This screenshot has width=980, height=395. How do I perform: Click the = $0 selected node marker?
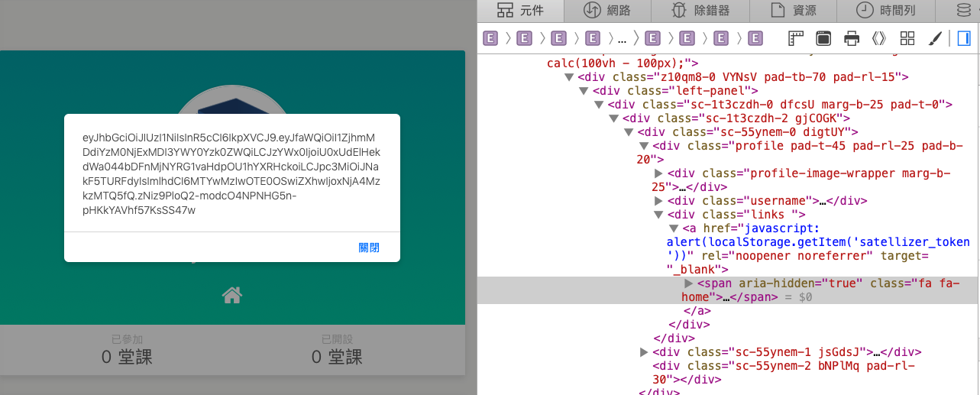coord(797,297)
